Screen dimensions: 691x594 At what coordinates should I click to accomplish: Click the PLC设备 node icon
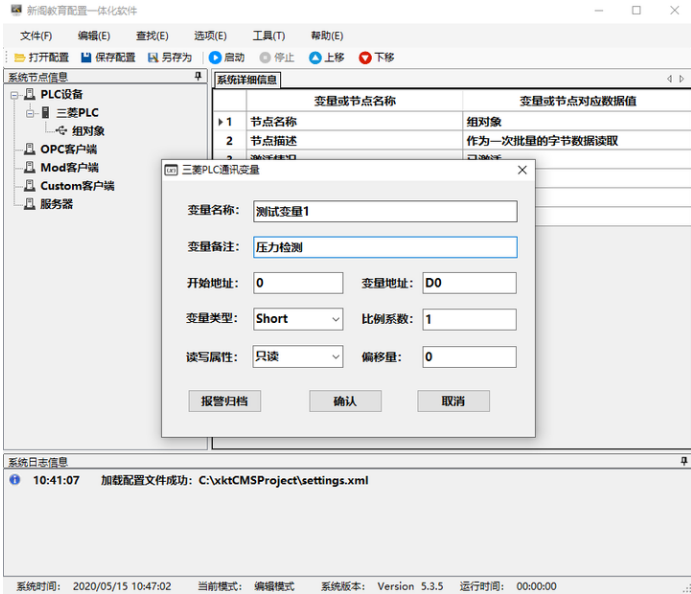pos(30,94)
